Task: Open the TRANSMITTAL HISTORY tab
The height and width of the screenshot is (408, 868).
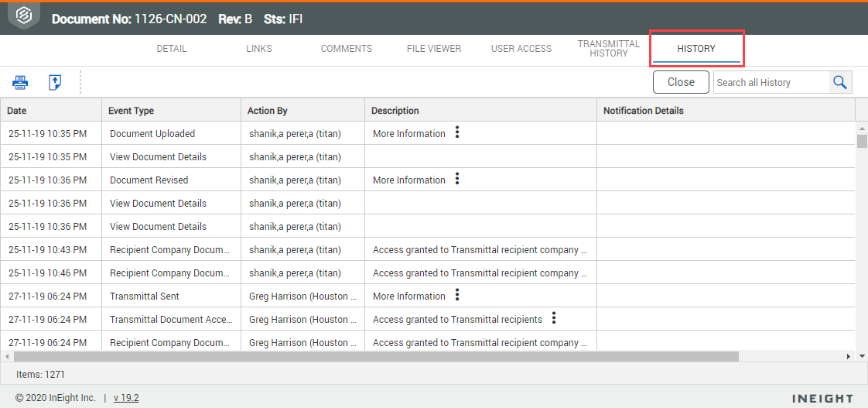Action: (609, 49)
